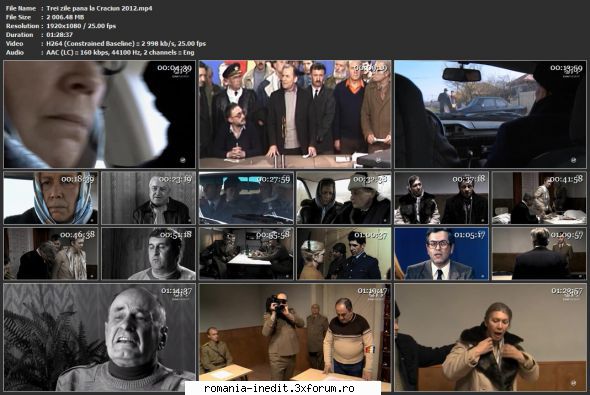The height and width of the screenshot is (395, 590).
Task: Select the black-and-white thumbnail at 00:23:19
Action: (x=149, y=198)
